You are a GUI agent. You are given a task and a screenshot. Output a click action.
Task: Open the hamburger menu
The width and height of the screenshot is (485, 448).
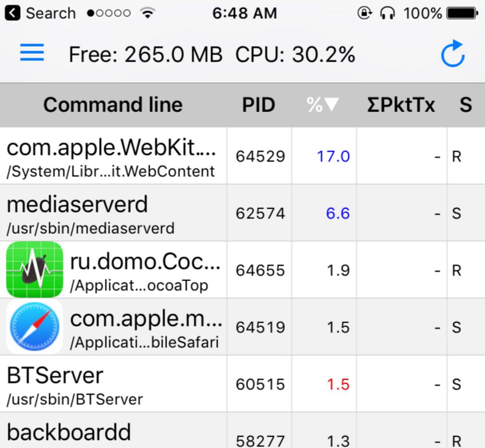[32, 52]
